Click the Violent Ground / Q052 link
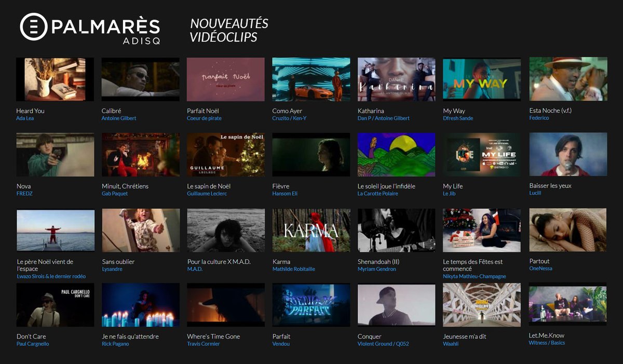Viewport: 623px width, 364px height. (383, 344)
